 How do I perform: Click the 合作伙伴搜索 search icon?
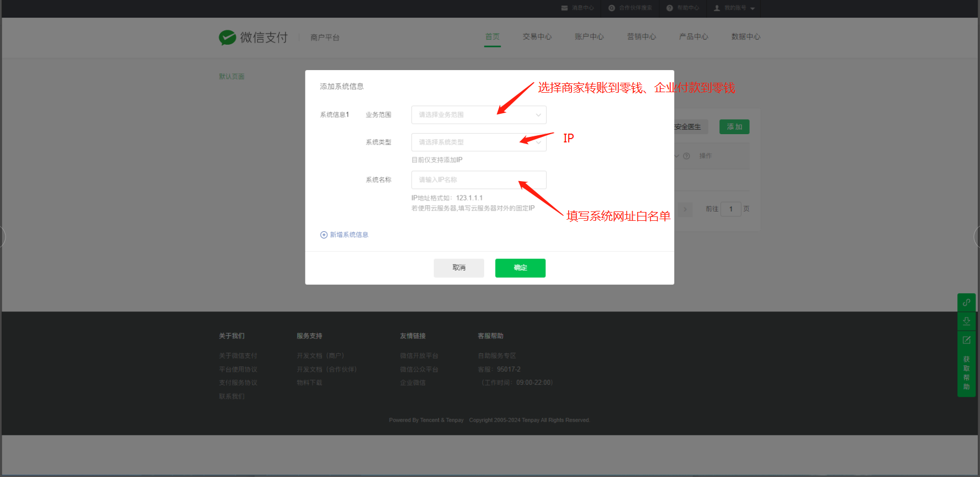coord(612,8)
